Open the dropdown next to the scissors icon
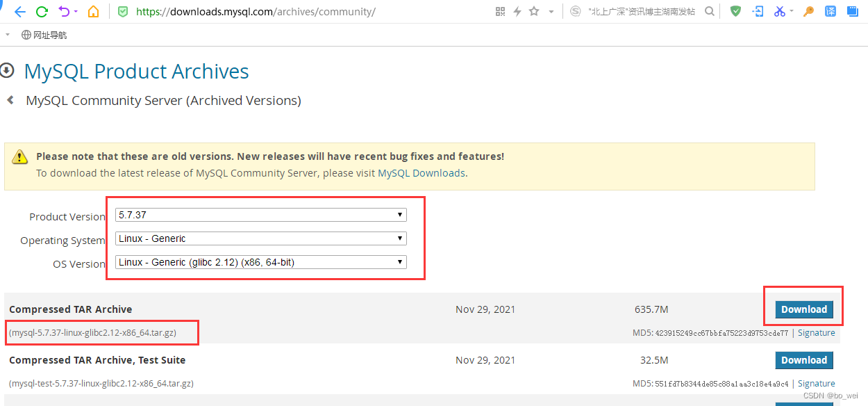The height and width of the screenshot is (406, 868). 791,12
